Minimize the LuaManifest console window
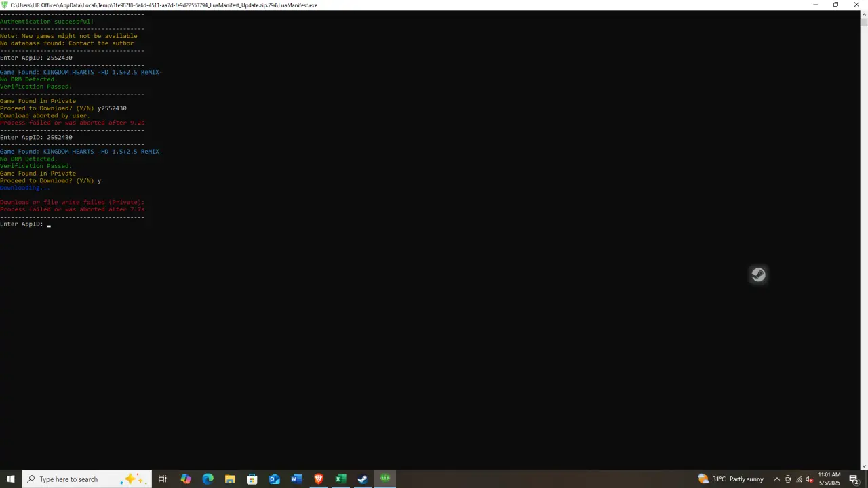 tap(815, 5)
